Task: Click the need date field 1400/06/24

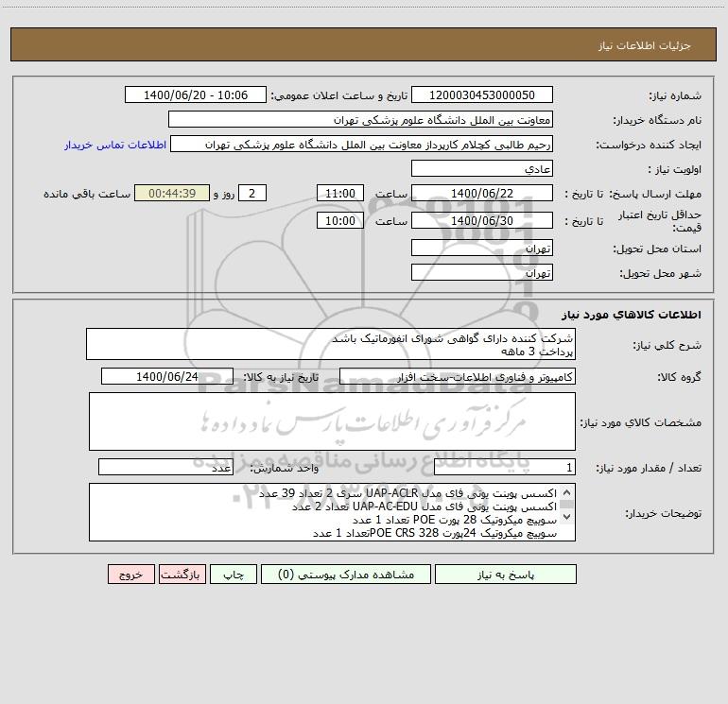Action: click(167, 376)
